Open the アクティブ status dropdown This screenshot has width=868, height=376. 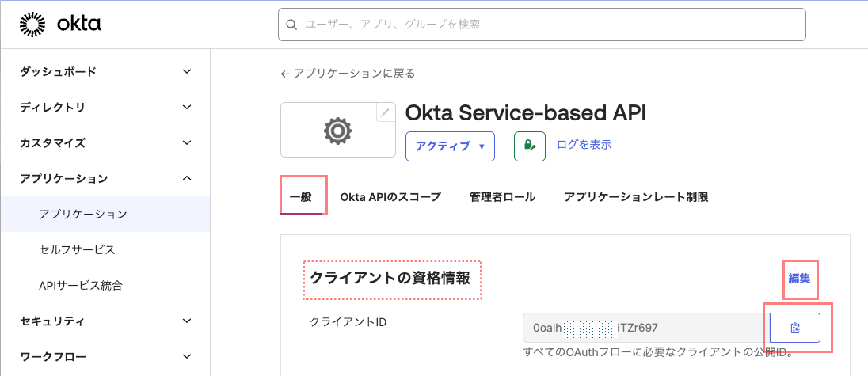pyautogui.click(x=450, y=146)
